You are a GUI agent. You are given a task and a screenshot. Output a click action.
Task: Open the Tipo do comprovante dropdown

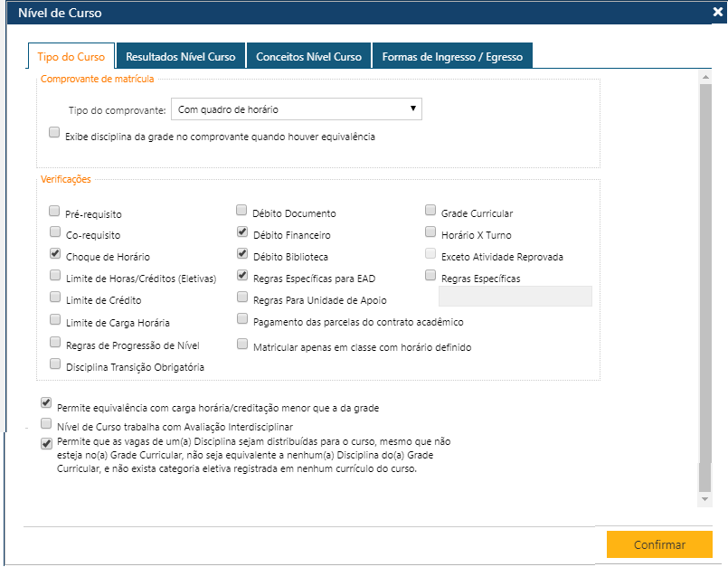pos(296,109)
